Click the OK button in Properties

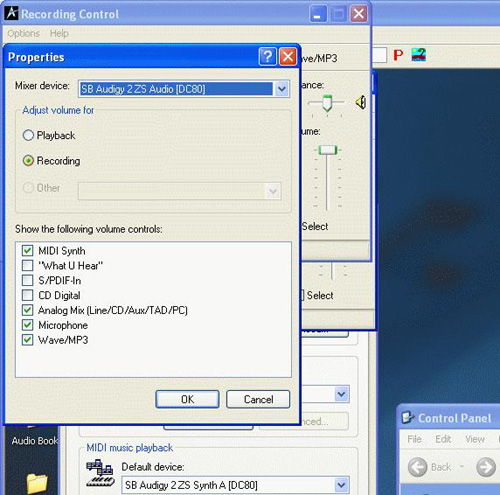[x=187, y=399]
